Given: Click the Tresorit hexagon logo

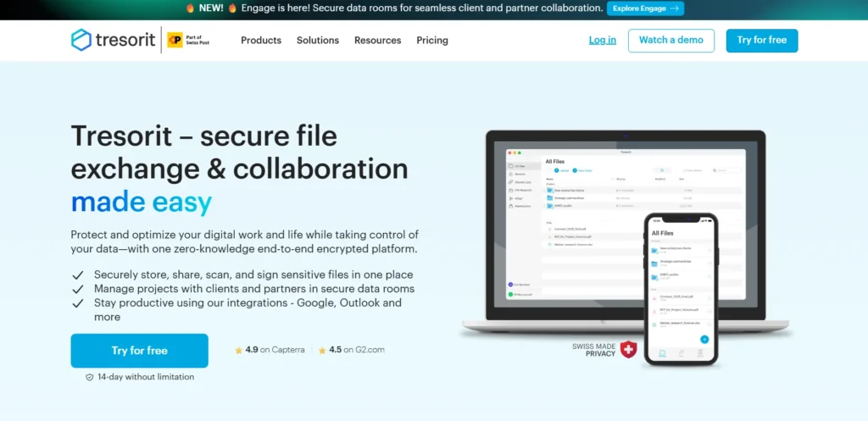Looking at the screenshot, I should coord(81,40).
